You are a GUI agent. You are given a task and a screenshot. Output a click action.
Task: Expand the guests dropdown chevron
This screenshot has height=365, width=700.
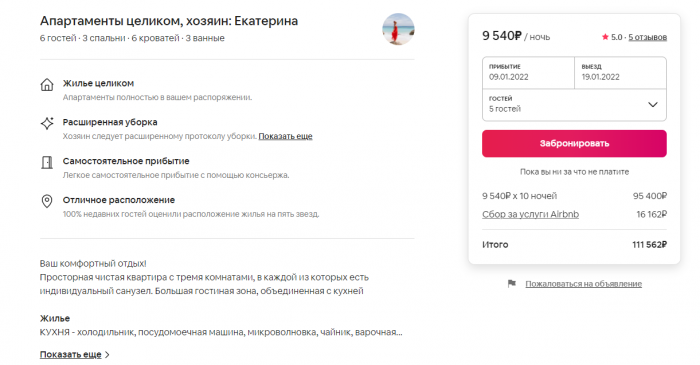(653, 104)
